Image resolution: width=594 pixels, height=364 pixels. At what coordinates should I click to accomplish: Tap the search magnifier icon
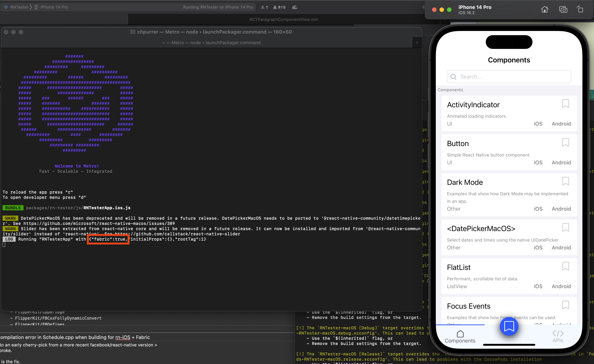click(453, 77)
